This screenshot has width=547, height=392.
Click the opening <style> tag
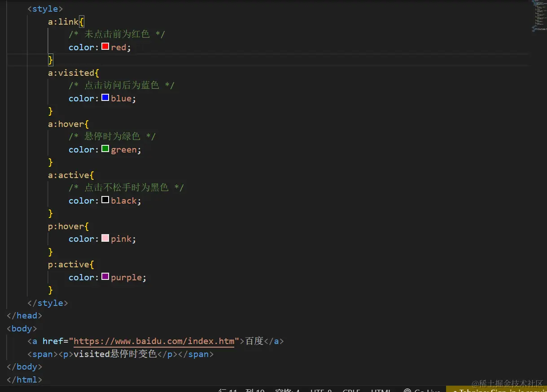(x=45, y=9)
